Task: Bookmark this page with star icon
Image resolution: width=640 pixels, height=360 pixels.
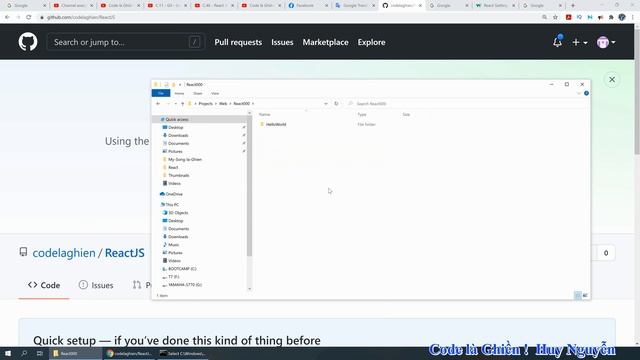Action: click(x=555, y=17)
